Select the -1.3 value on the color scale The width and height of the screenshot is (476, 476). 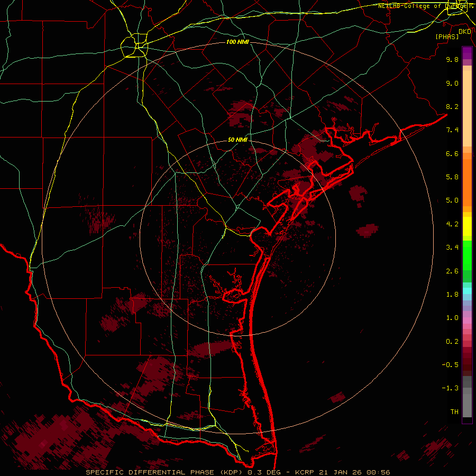click(450, 388)
